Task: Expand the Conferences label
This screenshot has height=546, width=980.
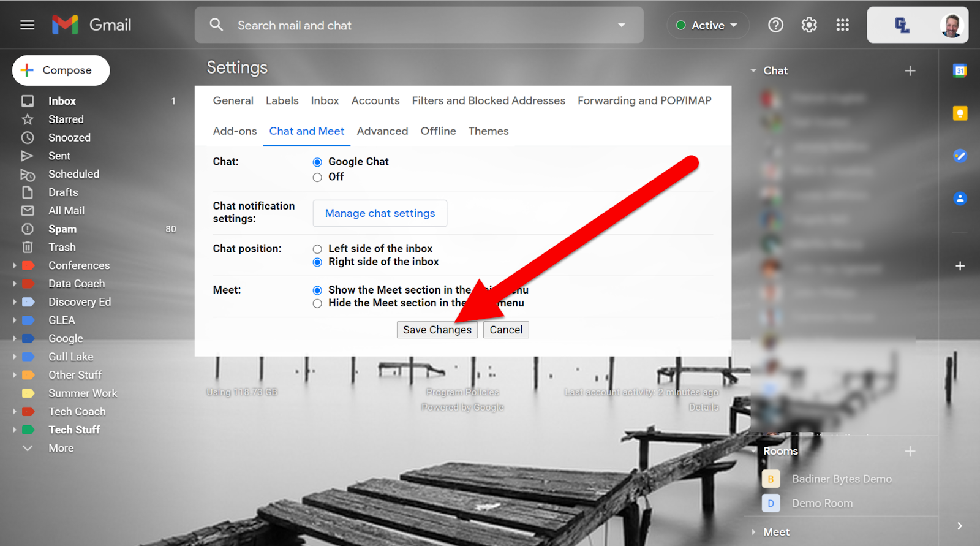Action: point(15,266)
